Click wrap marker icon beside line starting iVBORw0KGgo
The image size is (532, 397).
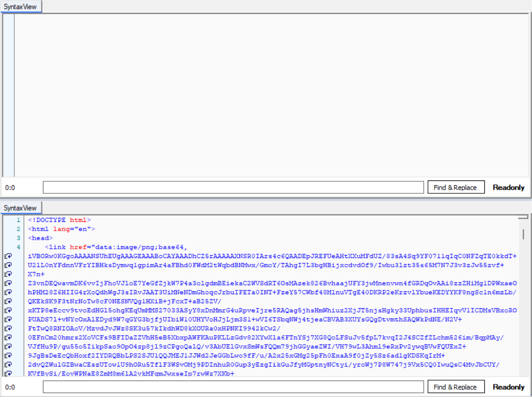(x=8, y=256)
